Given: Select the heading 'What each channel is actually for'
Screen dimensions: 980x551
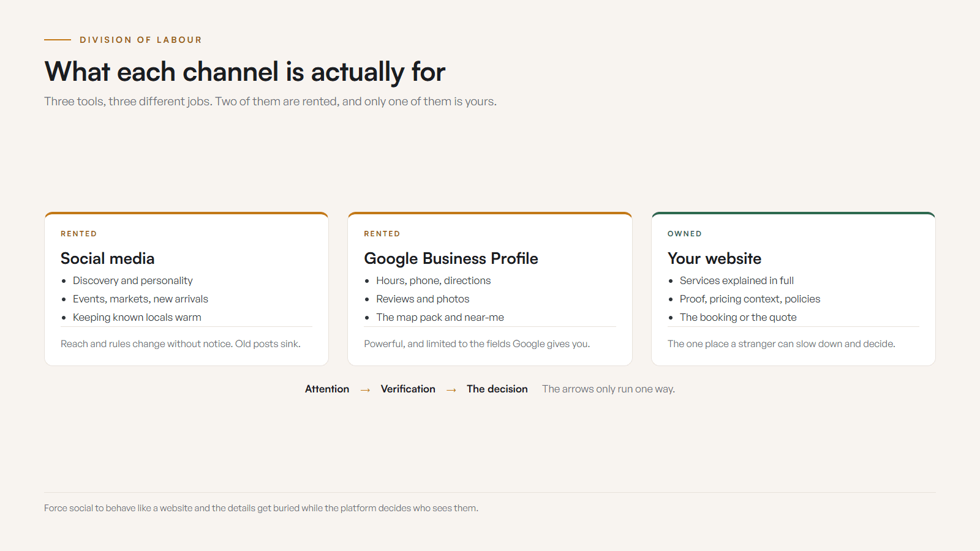Looking at the screenshot, I should pos(245,72).
